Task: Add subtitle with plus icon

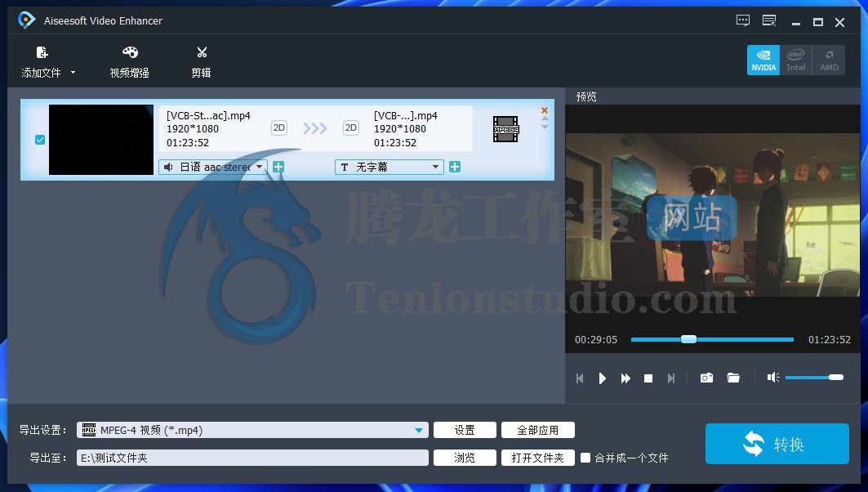Action: point(455,167)
